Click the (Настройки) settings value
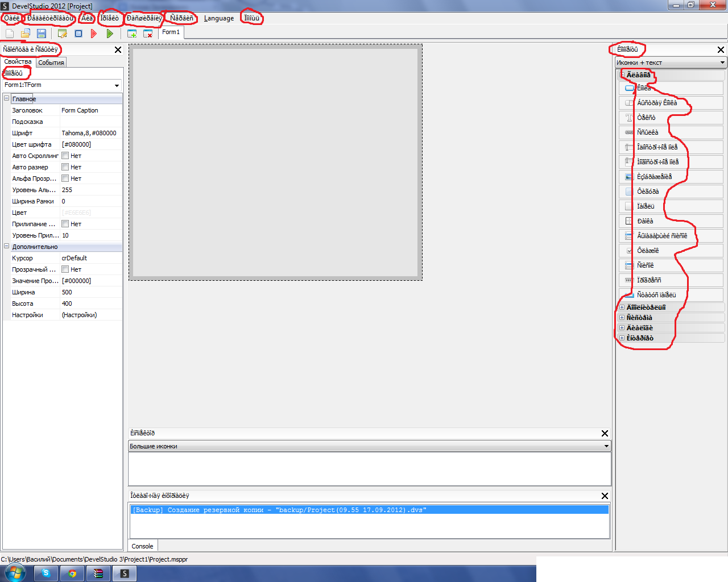The image size is (728, 582). (x=79, y=315)
